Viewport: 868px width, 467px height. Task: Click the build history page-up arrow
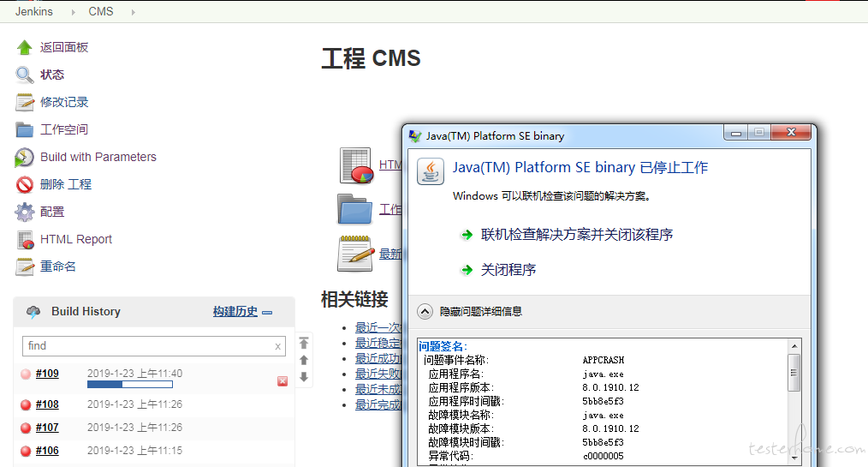point(304,360)
